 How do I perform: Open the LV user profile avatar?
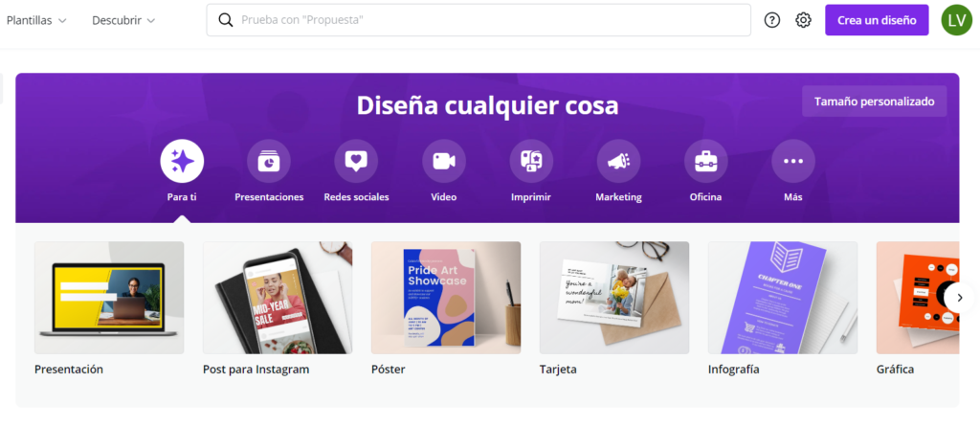tap(957, 20)
